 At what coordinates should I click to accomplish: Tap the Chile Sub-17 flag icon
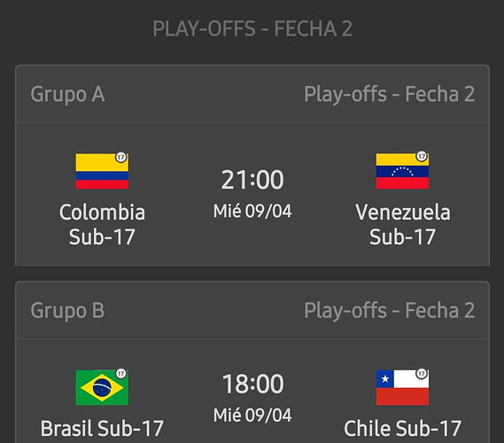(402, 387)
